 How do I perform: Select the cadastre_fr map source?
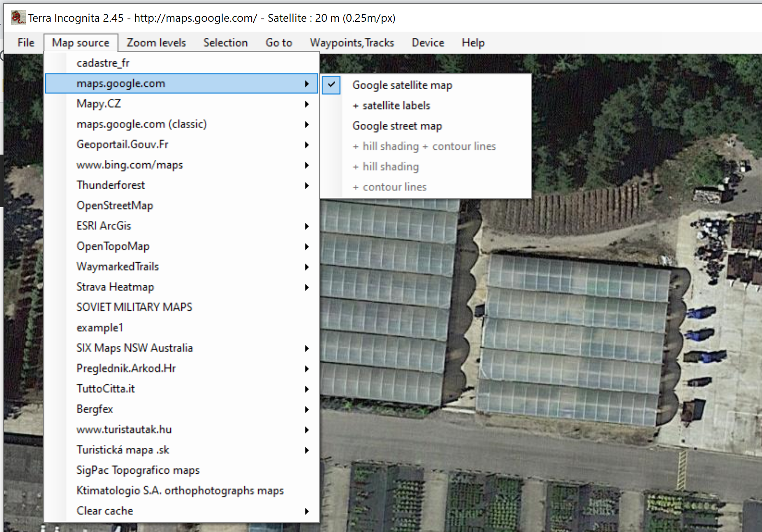point(181,63)
